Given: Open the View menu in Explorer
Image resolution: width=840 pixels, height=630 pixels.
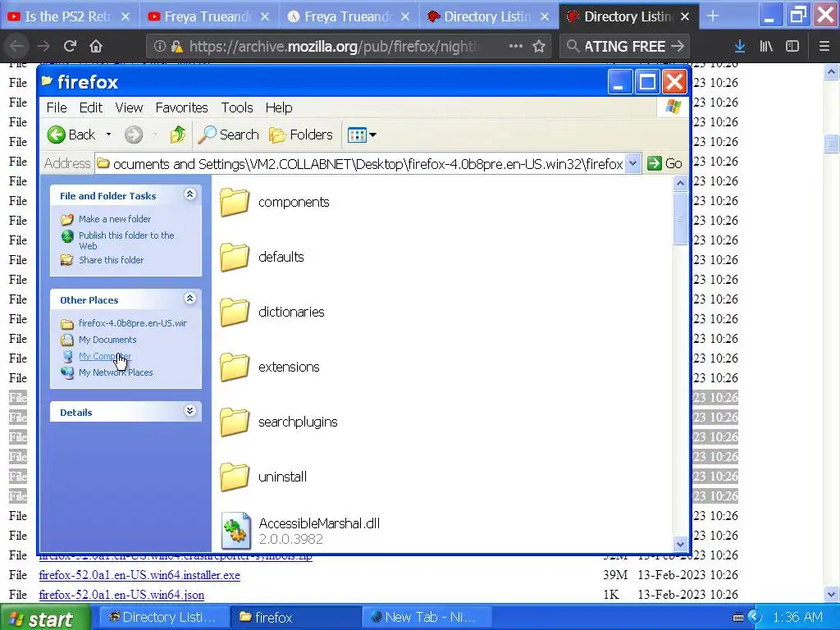Looking at the screenshot, I should click(x=129, y=107).
